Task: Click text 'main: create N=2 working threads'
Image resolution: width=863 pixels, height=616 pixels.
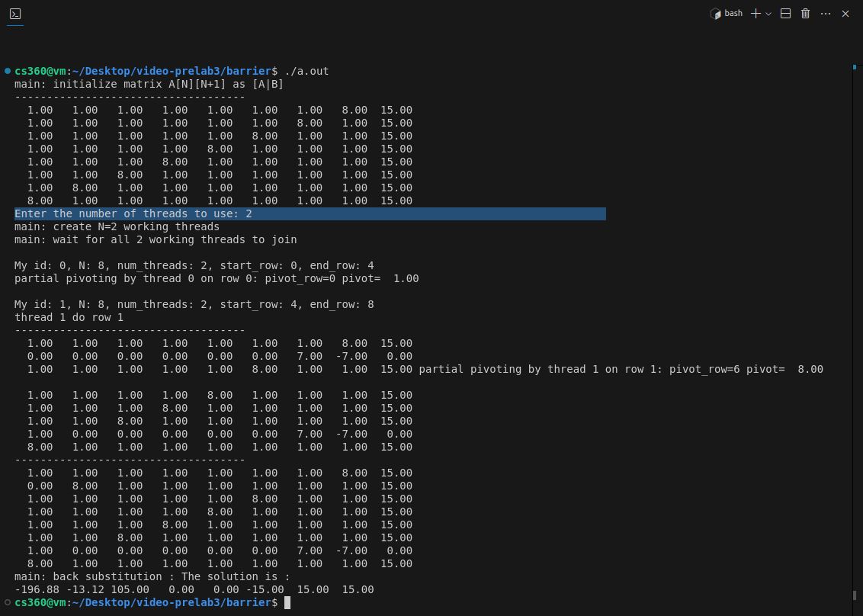Action: tap(117, 226)
